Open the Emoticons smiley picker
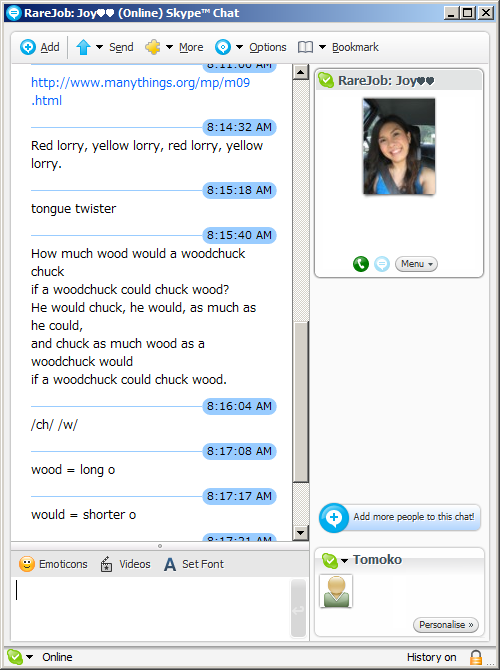Image resolution: width=500 pixels, height=670 pixels. tap(53, 564)
